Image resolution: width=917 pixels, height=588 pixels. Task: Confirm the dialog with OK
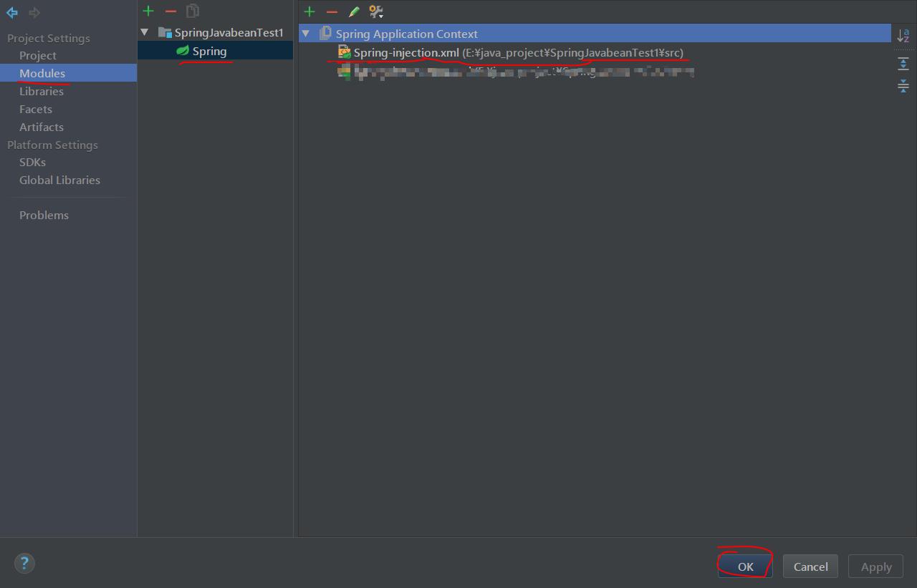coord(745,567)
